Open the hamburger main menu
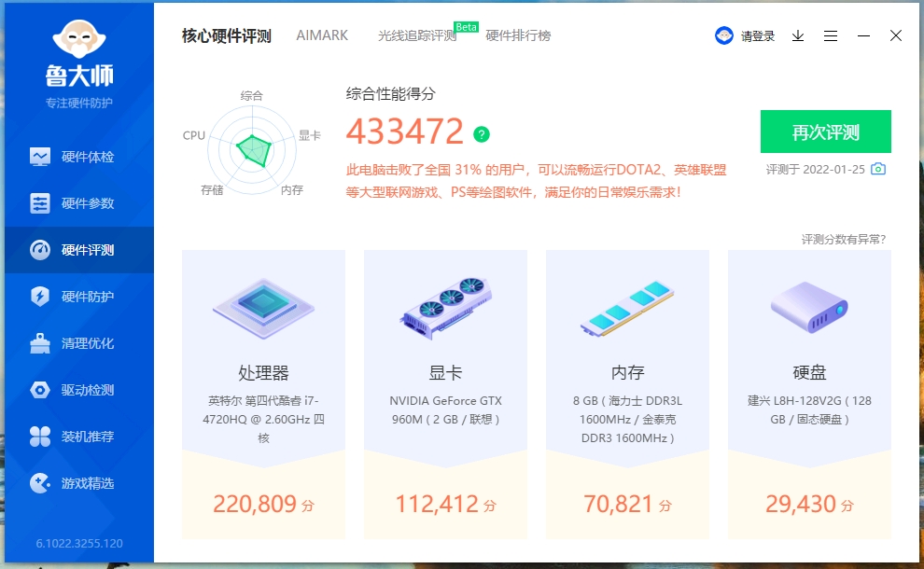 point(831,36)
